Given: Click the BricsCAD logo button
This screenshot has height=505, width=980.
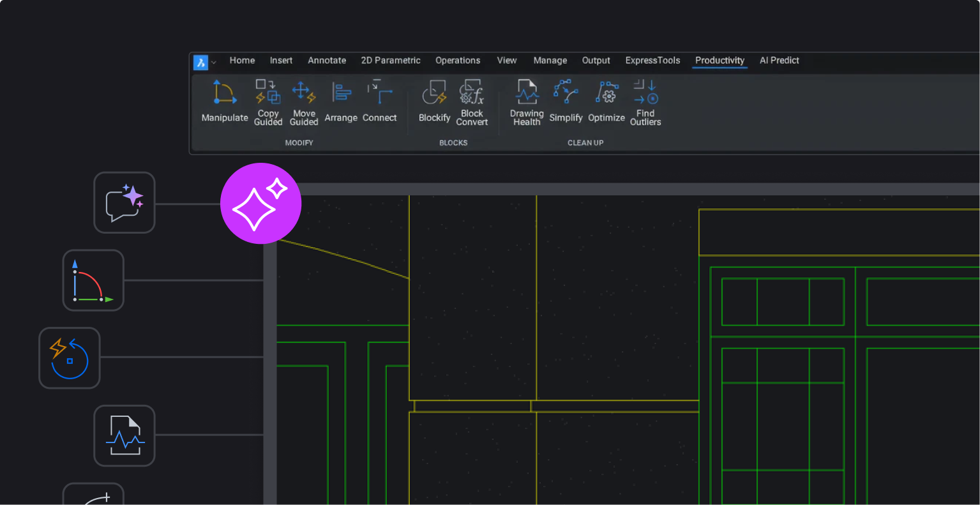Looking at the screenshot, I should click(x=200, y=62).
